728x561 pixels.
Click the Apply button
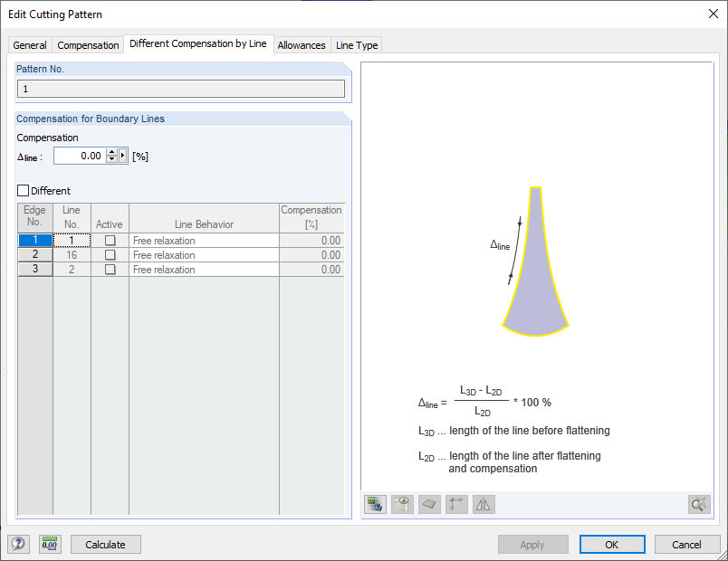click(532, 545)
